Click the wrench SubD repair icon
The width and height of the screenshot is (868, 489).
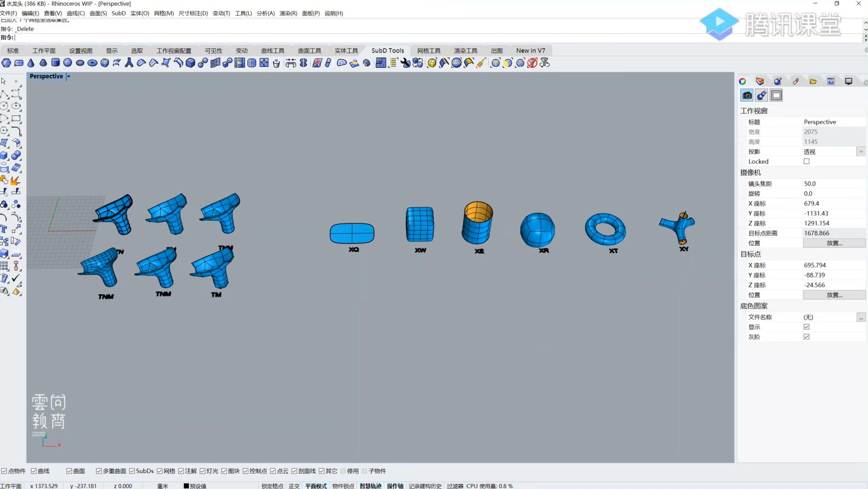(405, 63)
